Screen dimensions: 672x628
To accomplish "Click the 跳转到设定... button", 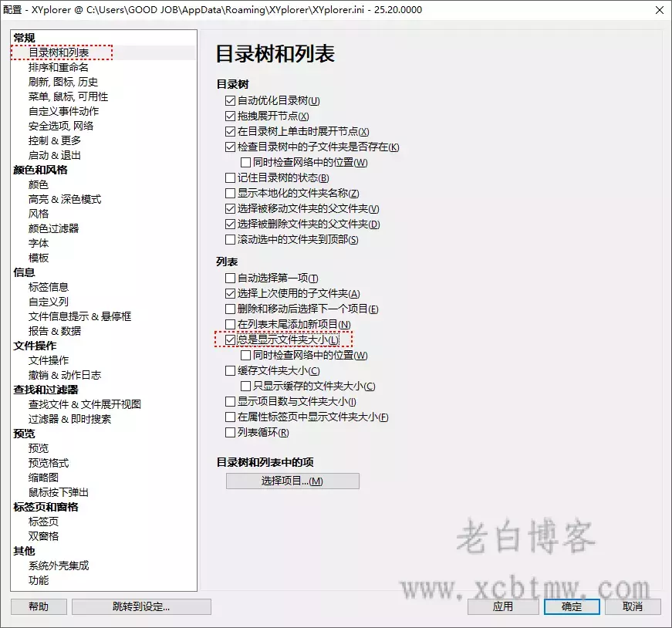I will tap(141, 606).
